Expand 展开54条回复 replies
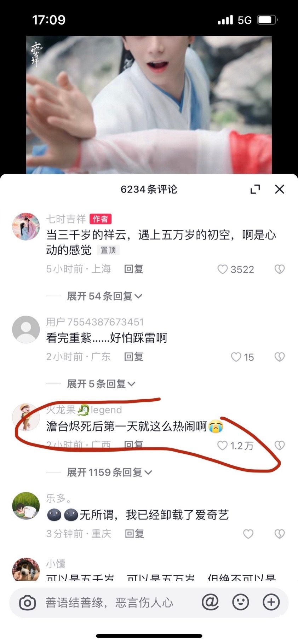298x644 pixels. pos(105,296)
